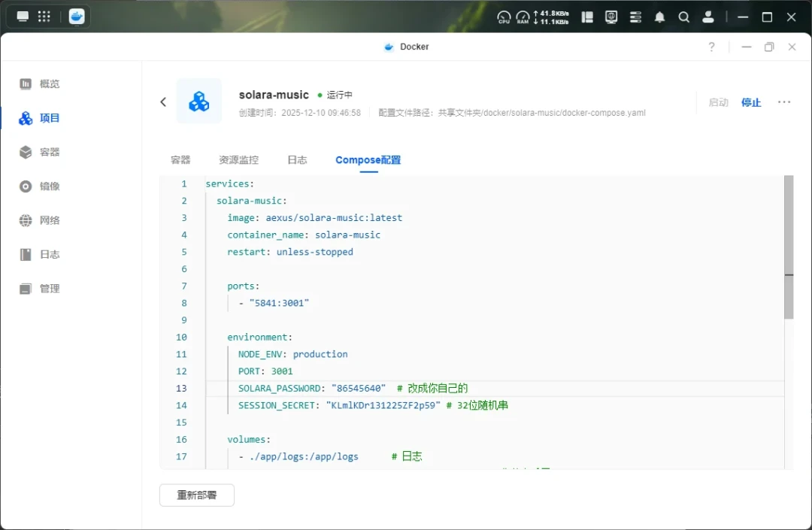Select the Compose配置 tab
812x530 pixels.
(x=368, y=160)
